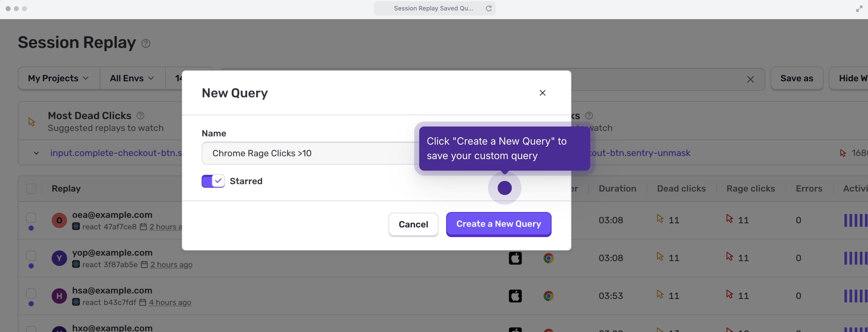The height and width of the screenshot is (332, 868).
Task: Click the reload icon in the title bar
Action: [x=488, y=8]
